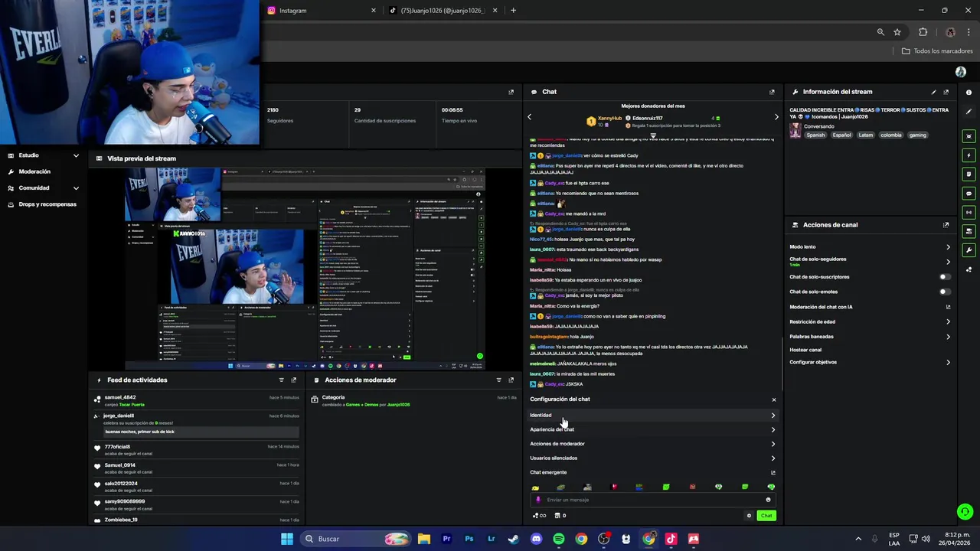Click samuel_4842 entry in activity feed

(195, 401)
